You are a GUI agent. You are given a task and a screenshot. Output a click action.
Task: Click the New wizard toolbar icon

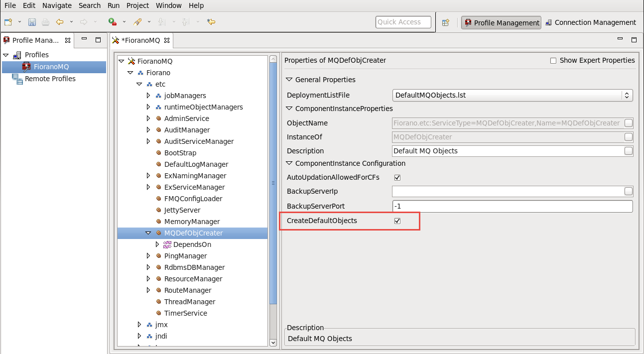tap(8, 22)
